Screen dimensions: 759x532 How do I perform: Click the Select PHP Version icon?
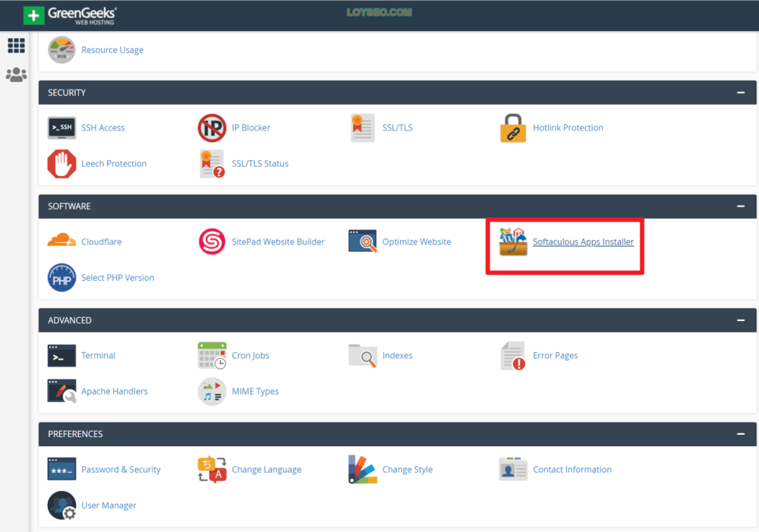pyautogui.click(x=61, y=277)
